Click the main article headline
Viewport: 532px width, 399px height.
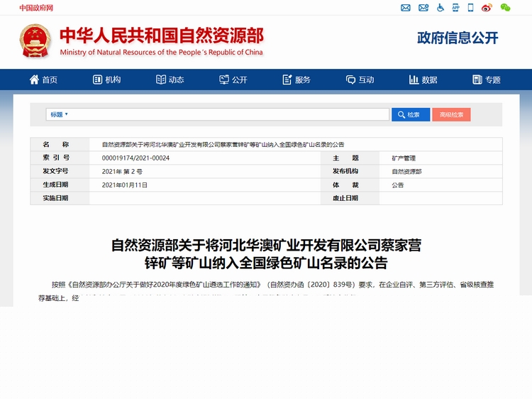click(266, 254)
